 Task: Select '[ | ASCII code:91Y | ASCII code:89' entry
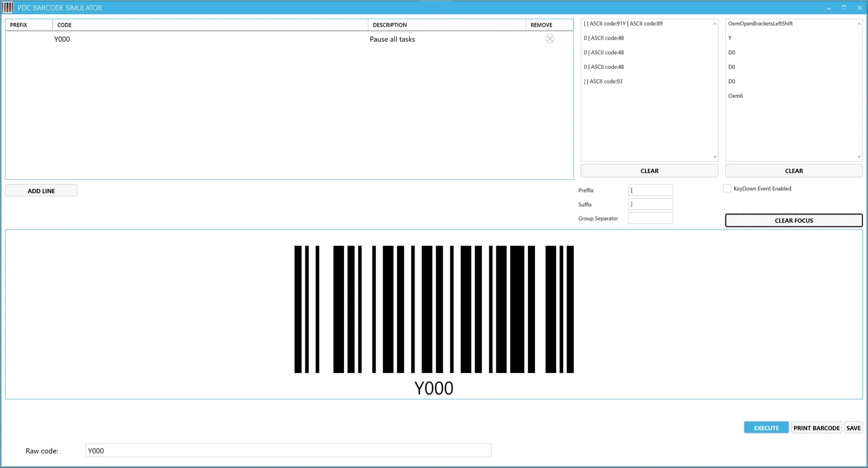pyautogui.click(x=623, y=23)
